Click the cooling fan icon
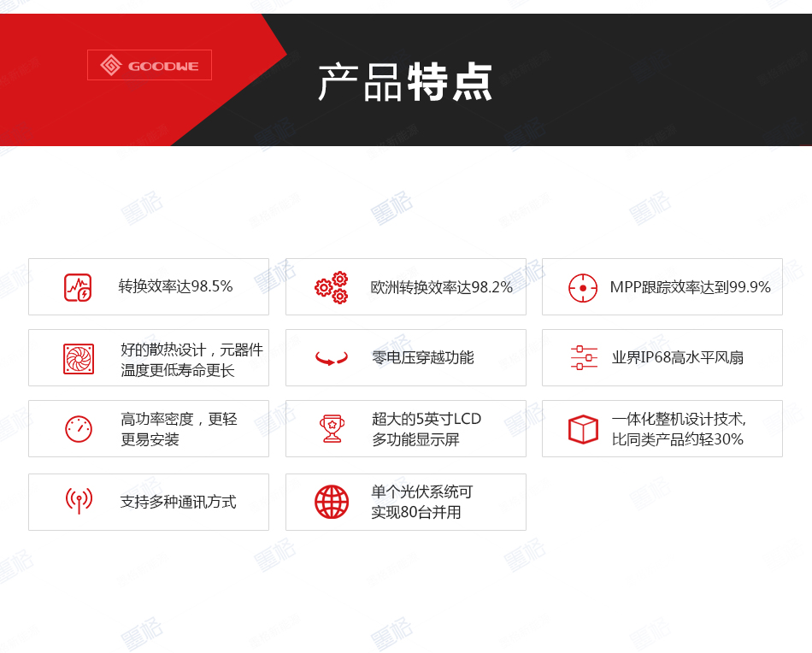812x653 pixels. pyautogui.click(x=79, y=357)
